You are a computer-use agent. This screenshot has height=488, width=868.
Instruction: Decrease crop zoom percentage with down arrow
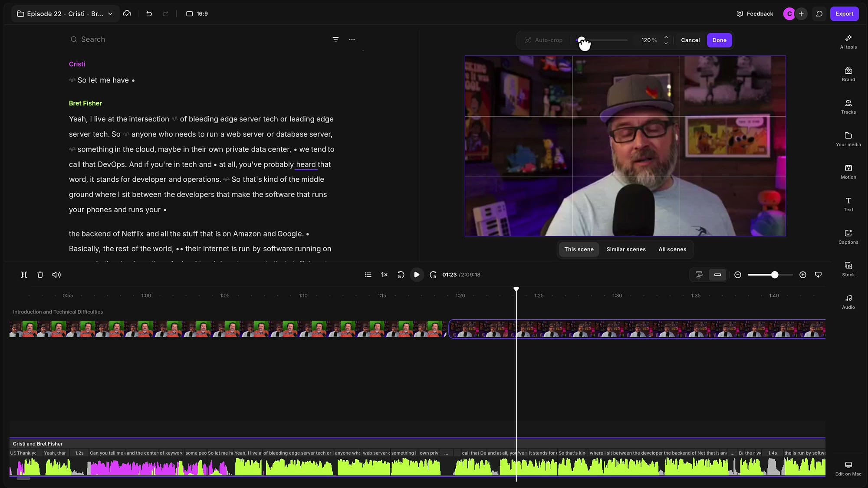[x=666, y=43]
